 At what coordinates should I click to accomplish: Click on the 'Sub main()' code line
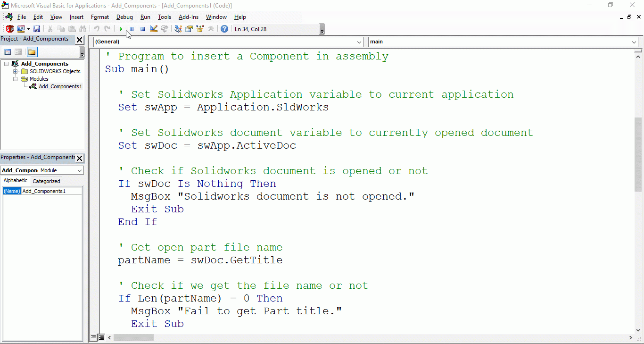(137, 69)
